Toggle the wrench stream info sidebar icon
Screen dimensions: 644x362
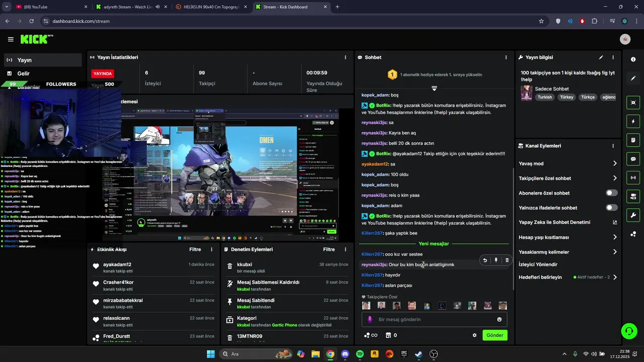point(633,215)
